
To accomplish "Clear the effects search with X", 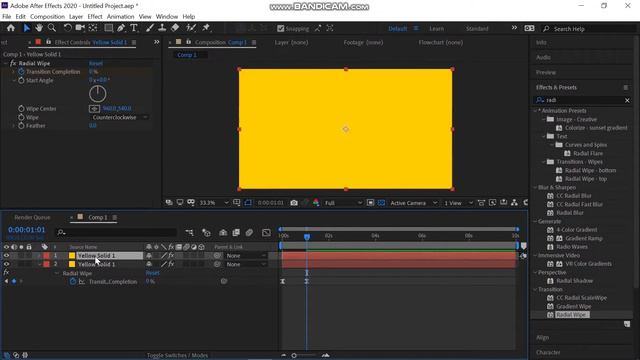I will click(627, 100).
